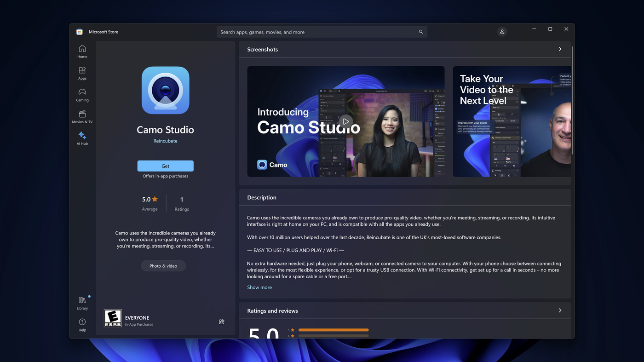The image size is (644, 362).
Task: Click the 5-star rating bar
Action: click(x=333, y=330)
